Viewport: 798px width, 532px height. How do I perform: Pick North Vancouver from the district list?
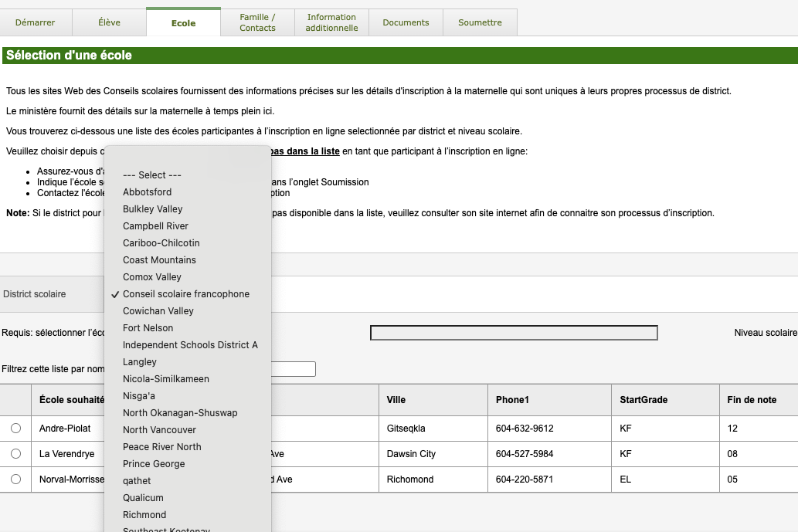(159, 430)
